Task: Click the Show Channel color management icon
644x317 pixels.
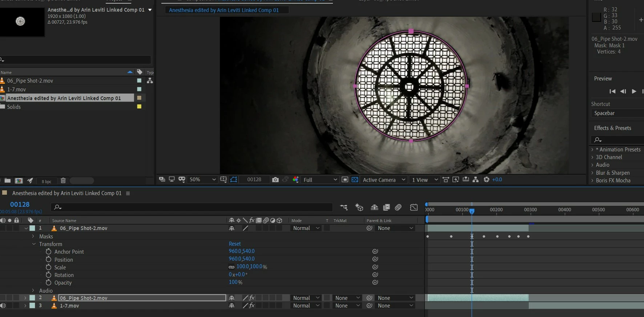Action: click(295, 179)
